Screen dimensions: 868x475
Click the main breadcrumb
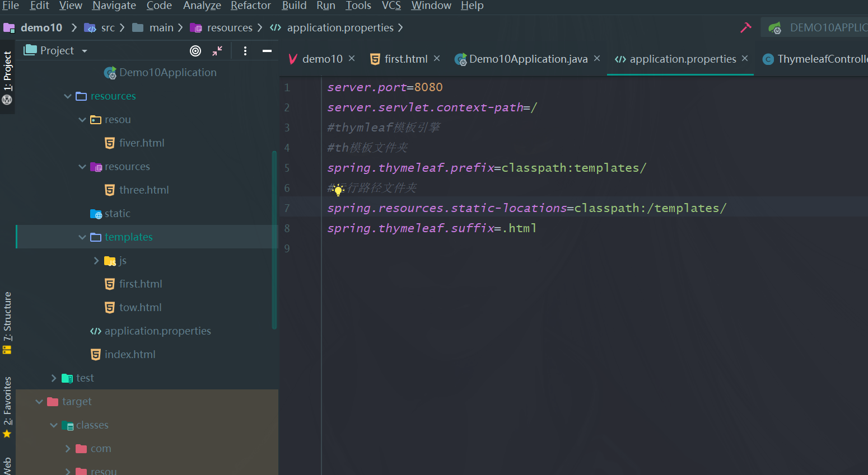[x=161, y=27]
